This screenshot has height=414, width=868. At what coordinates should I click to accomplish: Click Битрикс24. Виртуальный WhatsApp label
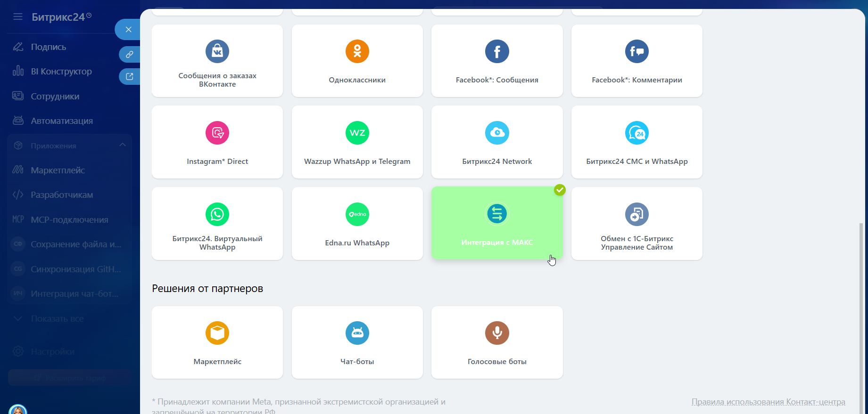(x=217, y=243)
